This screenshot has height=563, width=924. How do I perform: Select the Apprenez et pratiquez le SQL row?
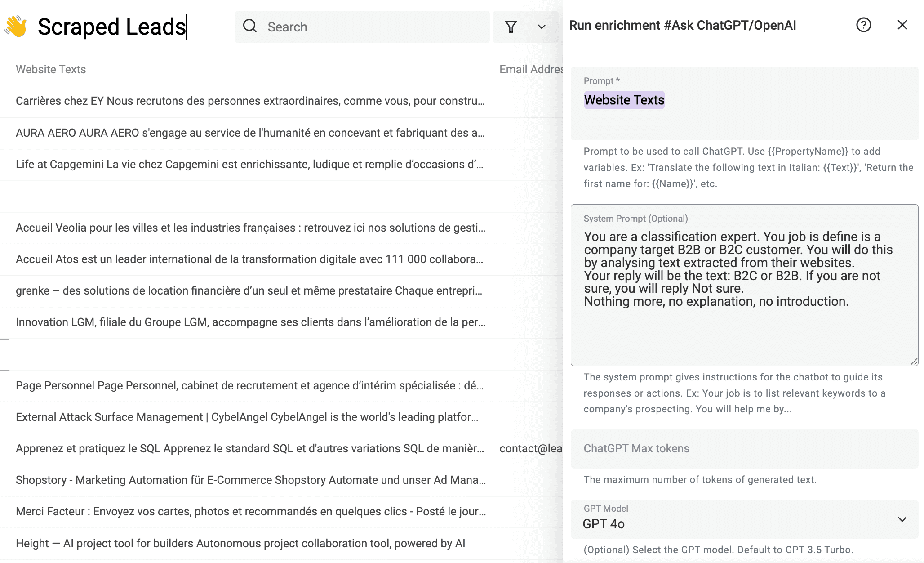(x=250, y=448)
